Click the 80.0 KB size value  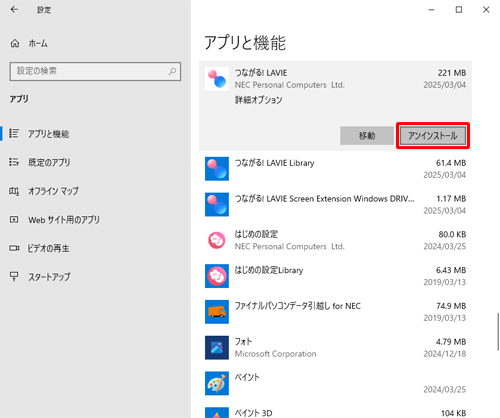point(452,234)
